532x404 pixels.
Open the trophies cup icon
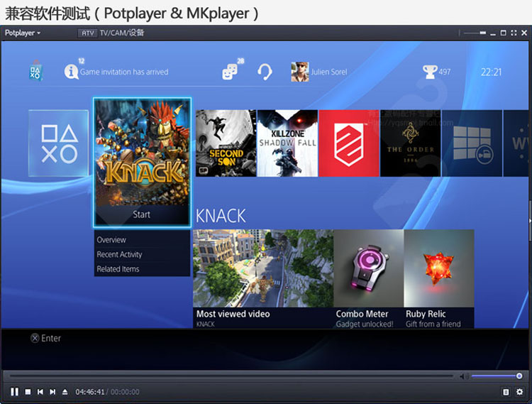click(x=430, y=72)
